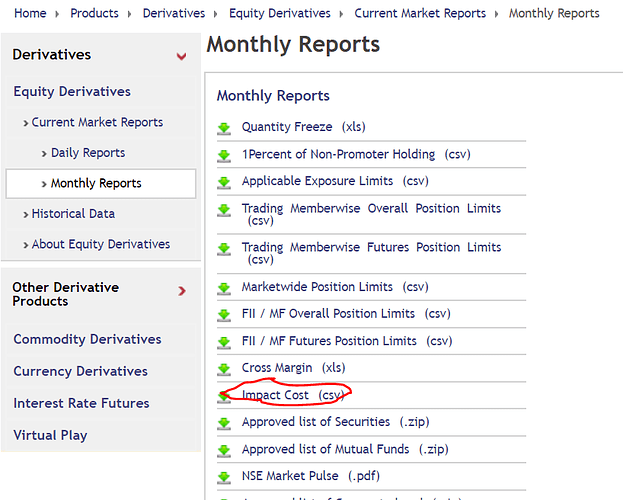Open Current Market Reports in sidebar

tap(97, 122)
